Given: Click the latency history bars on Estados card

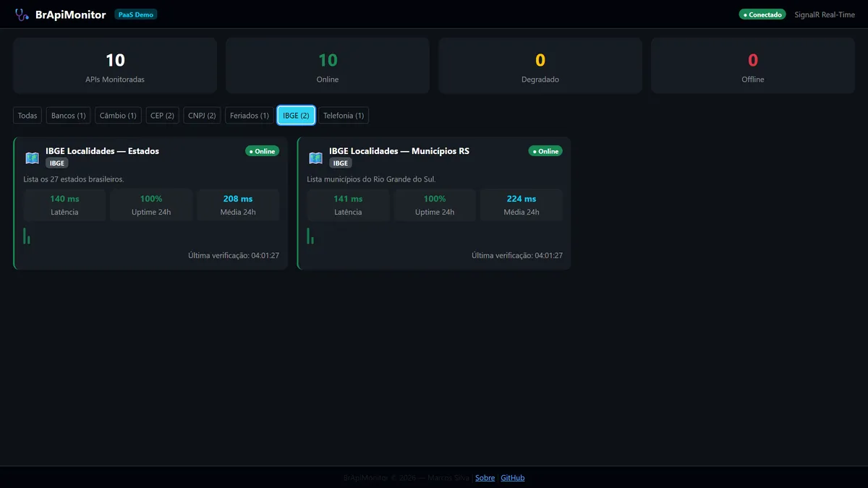Looking at the screenshot, I should point(27,236).
